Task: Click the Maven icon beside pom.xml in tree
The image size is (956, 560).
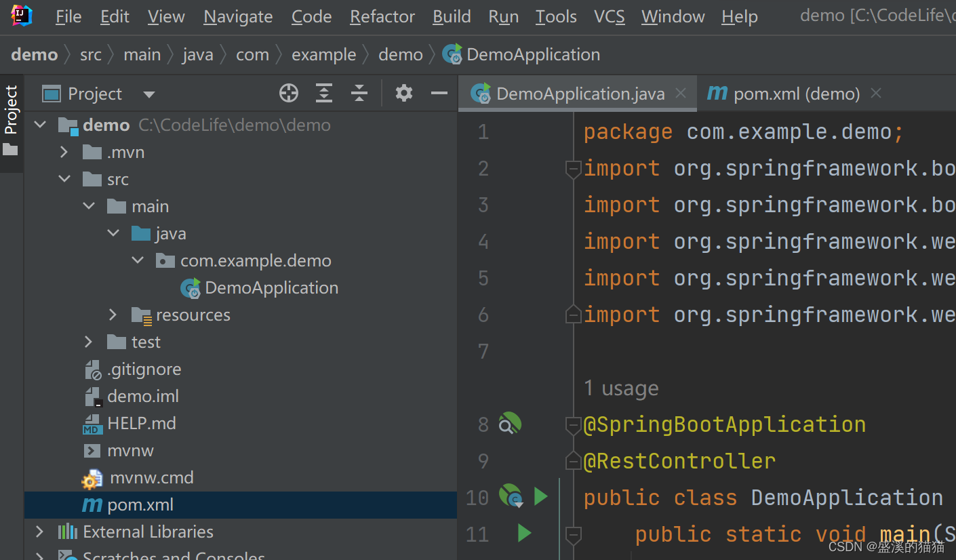Action: (x=92, y=504)
